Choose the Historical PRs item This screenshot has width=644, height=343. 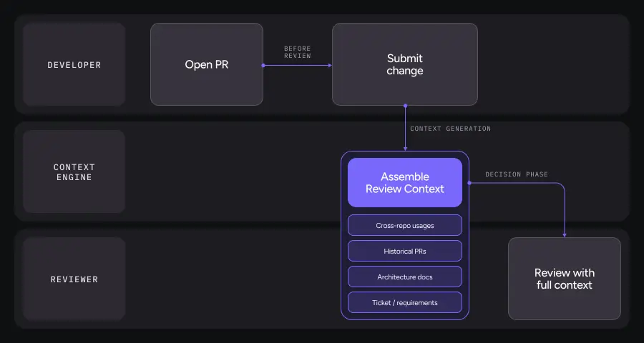pos(404,251)
